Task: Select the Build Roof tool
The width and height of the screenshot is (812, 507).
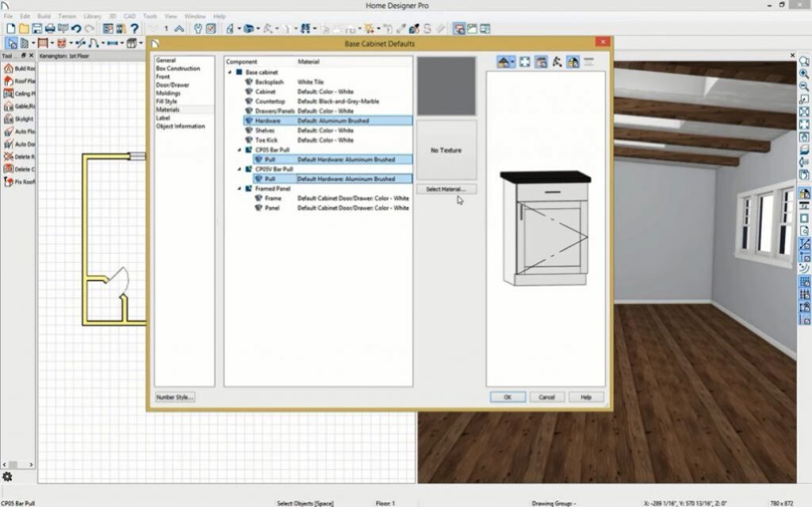Action: tap(8, 68)
